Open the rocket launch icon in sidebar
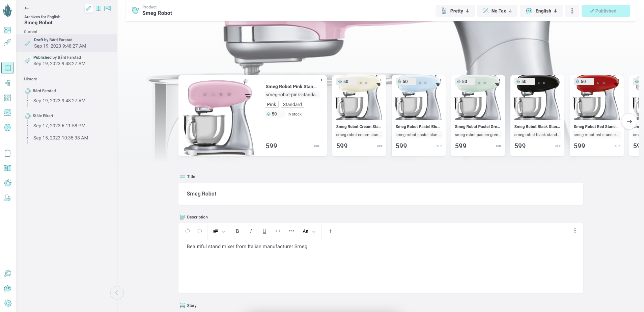This screenshot has width=644, height=312. pyautogui.click(x=8, y=43)
